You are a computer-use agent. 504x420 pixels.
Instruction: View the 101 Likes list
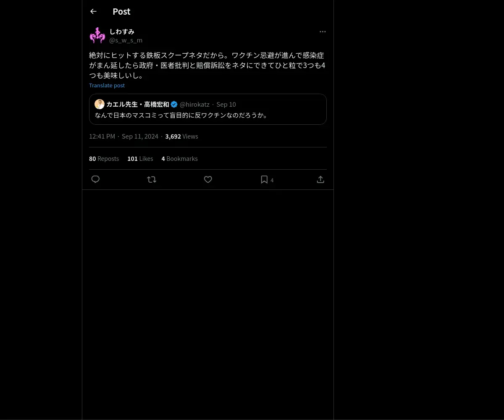140,158
